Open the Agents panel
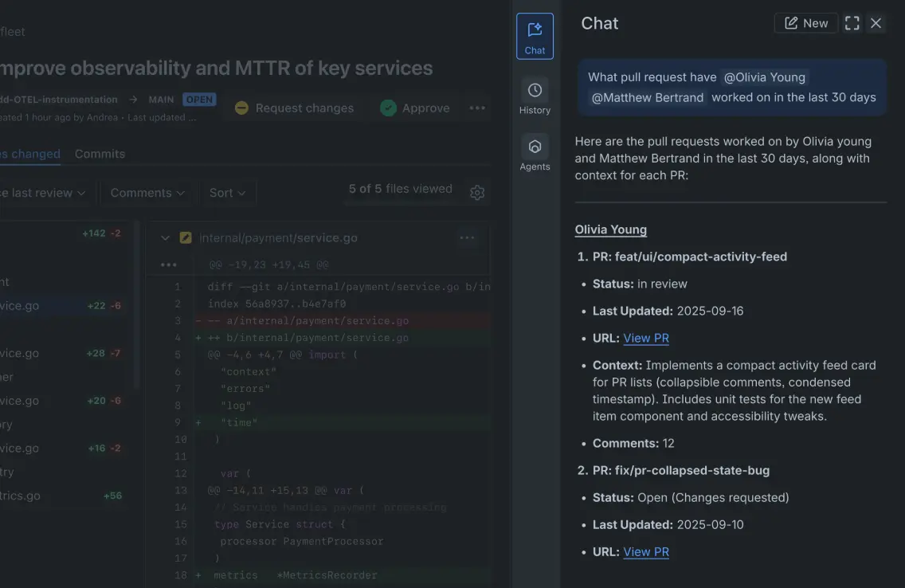Image resolution: width=905 pixels, height=588 pixels. coord(535,153)
